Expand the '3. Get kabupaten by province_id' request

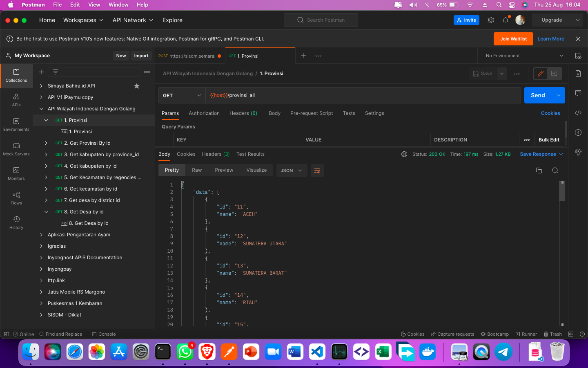[x=46, y=154]
